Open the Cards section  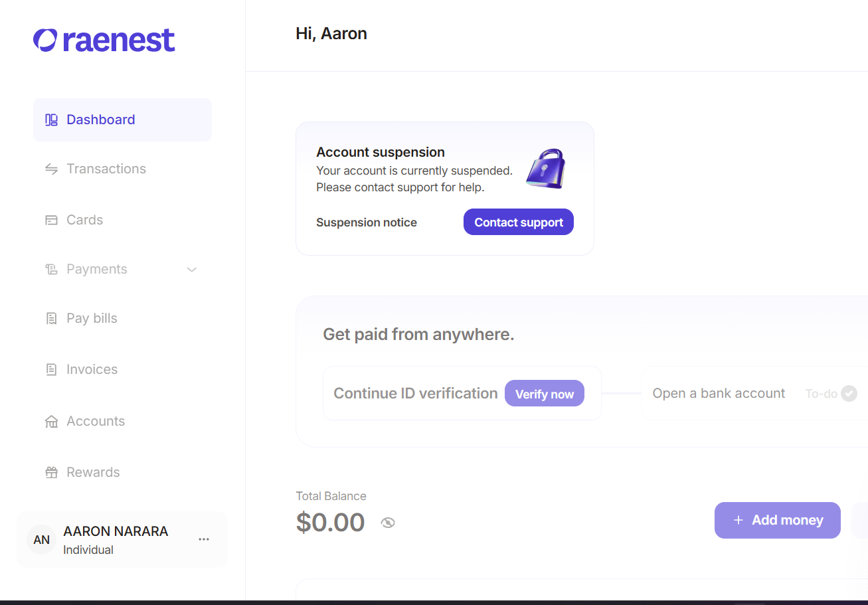click(122, 220)
